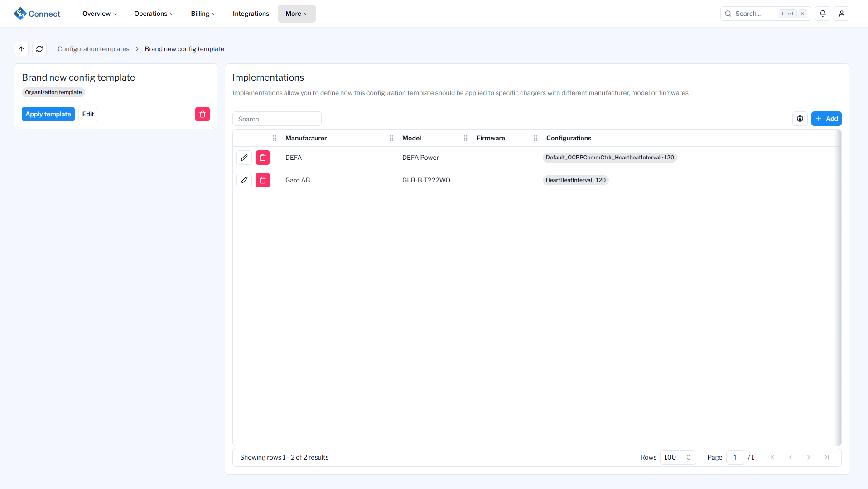Jump to last page with pagination arrow
The width and height of the screenshot is (868, 489).
point(827,457)
